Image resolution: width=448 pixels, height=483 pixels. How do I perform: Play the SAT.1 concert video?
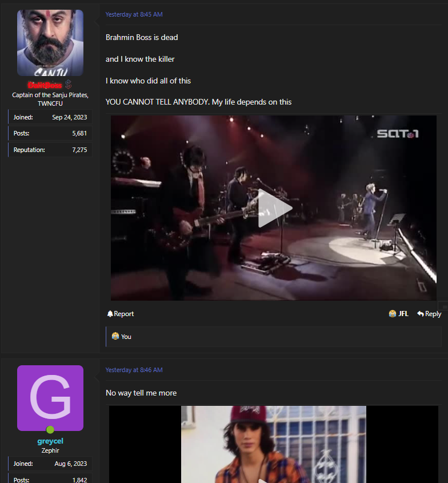coord(275,208)
